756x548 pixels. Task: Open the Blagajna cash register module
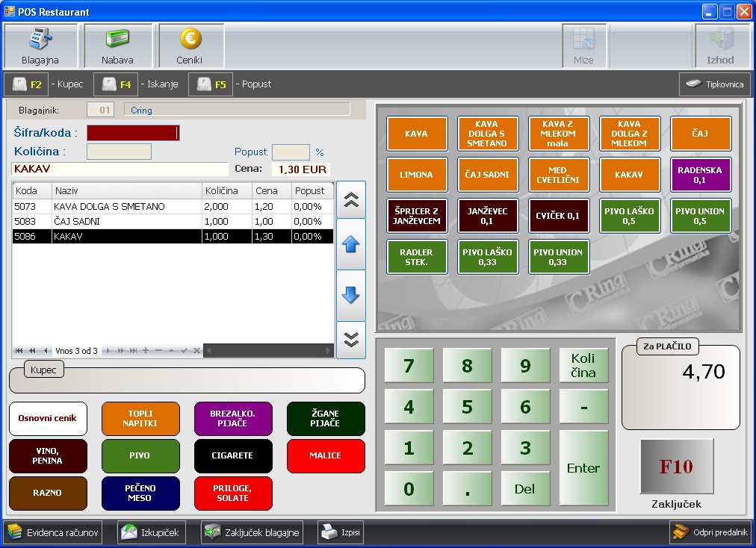click(40, 46)
